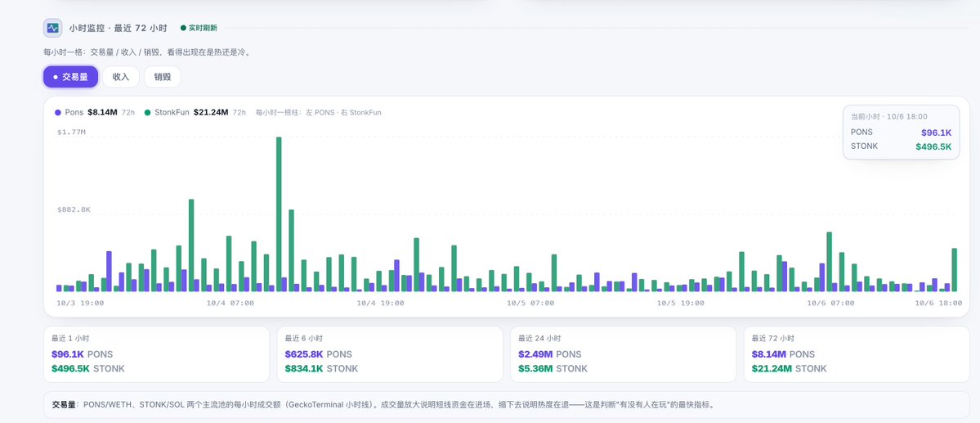Click the hourly monitor pulse icon
The height and width of the screenshot is (423, 980).
52,28
